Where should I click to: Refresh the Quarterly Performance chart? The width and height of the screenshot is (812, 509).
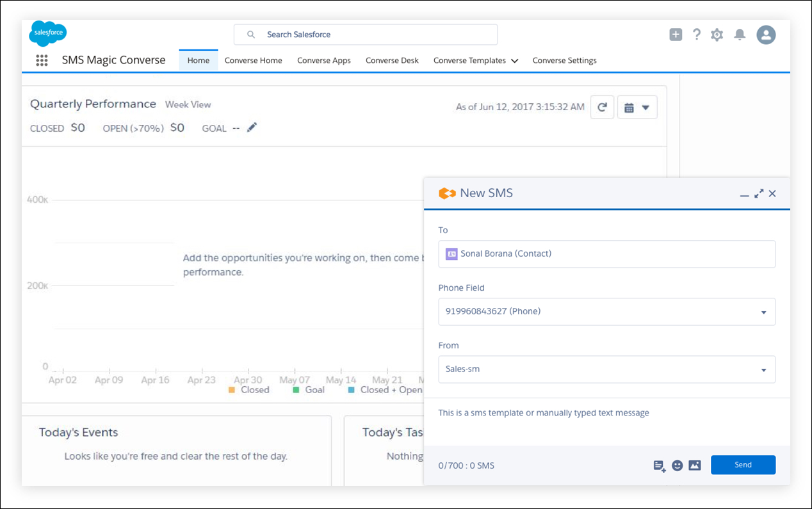point(602,108)
